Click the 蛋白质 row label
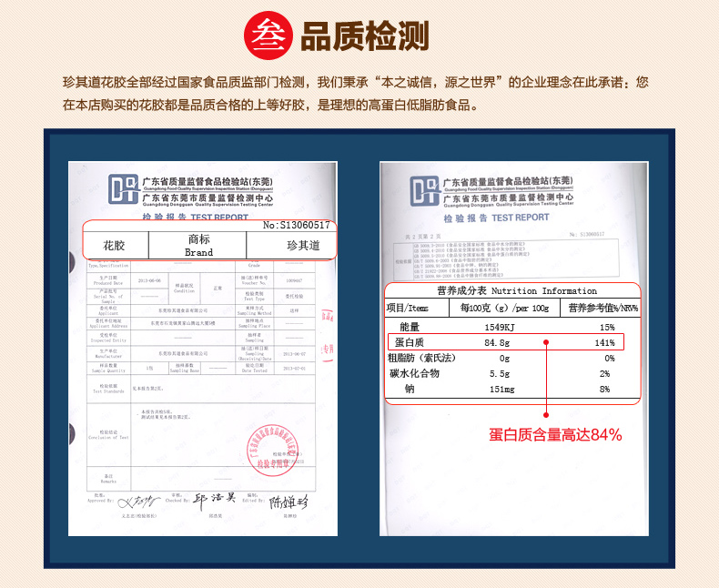Image resolution: width=719 pixels, height=588 pixels. [410, 342]
